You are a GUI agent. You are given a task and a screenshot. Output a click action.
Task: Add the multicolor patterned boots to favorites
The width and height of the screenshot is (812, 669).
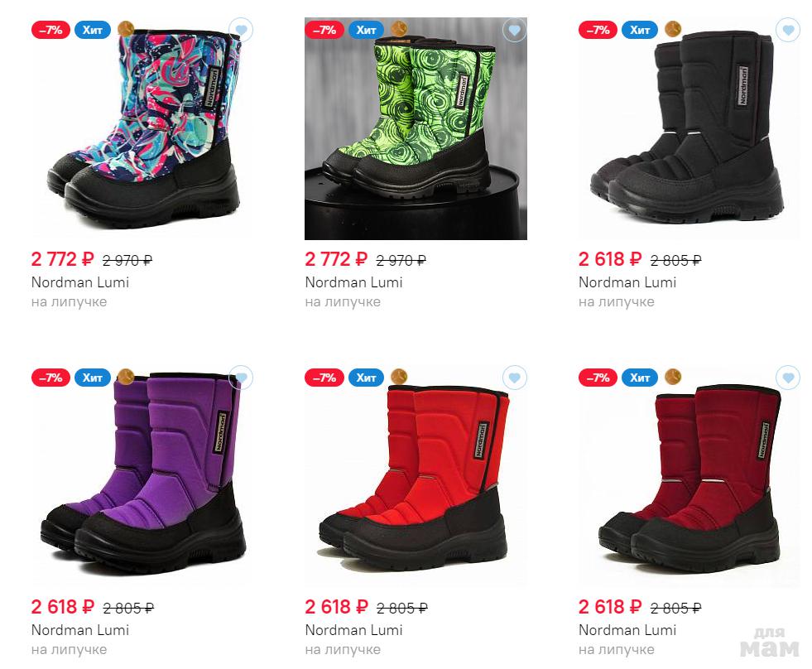click(241, 30)
